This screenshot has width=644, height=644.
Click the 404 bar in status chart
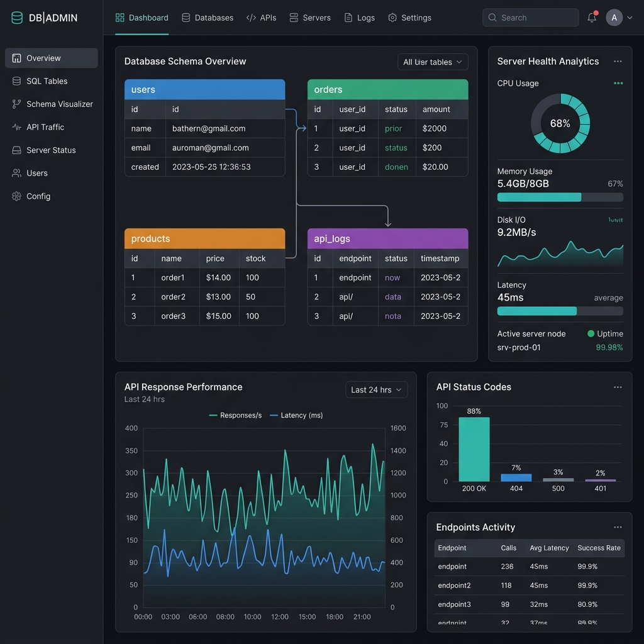[516, 478]
